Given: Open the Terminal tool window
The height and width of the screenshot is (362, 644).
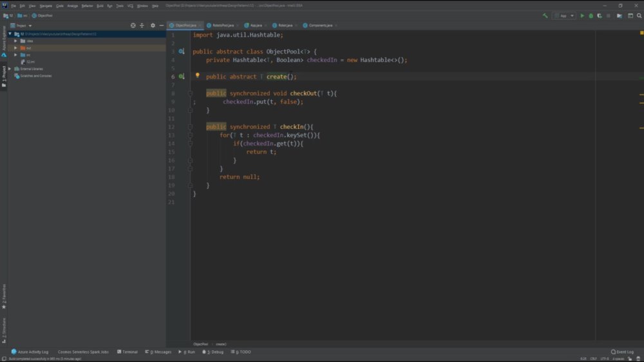Looking at the screenshot, I should pyautogui.click(x=128, y=352).
